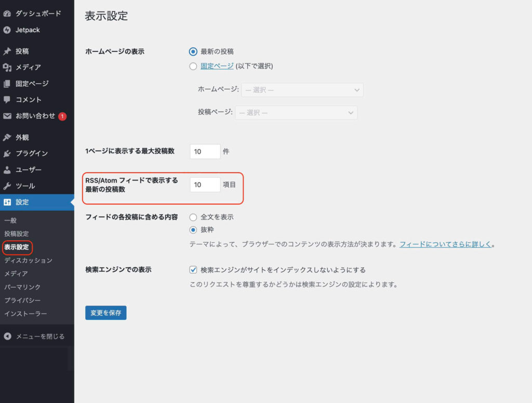Screen dimensions: 532x403
Task: Click the プラグイン plug icon
Action: [7, 154]
